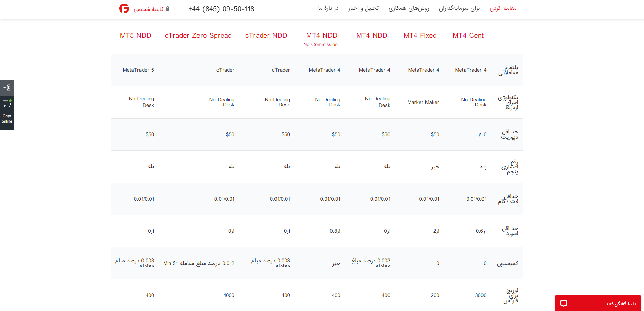Click the رقم اعشاری پنجم row label
The image size is (644, 311).
[510, 167]
